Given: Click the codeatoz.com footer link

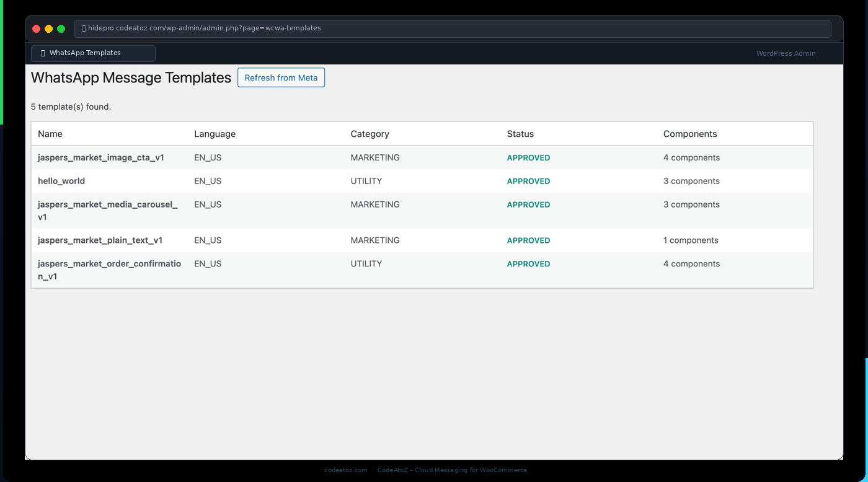Looking at the screenshot, I should [345, 470].
